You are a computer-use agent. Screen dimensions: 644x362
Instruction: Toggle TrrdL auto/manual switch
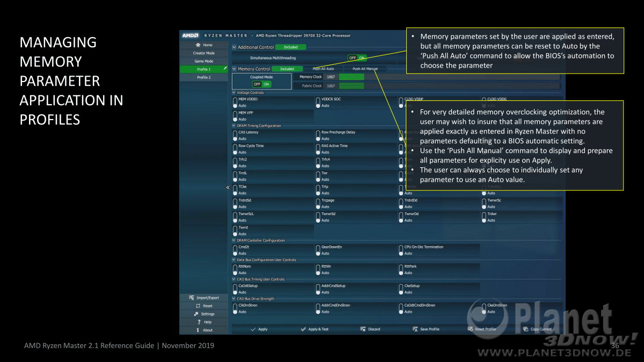pos(235,176)
